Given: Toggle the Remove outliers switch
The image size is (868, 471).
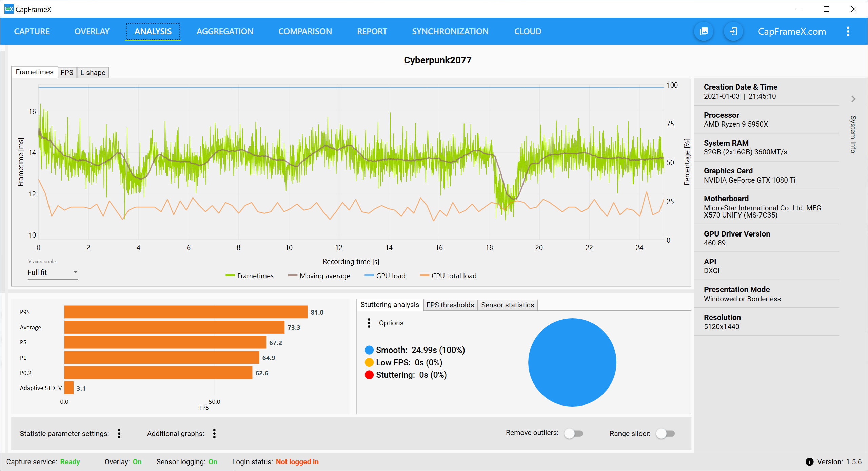Looking at the screenshot, I should coord(573,433).
